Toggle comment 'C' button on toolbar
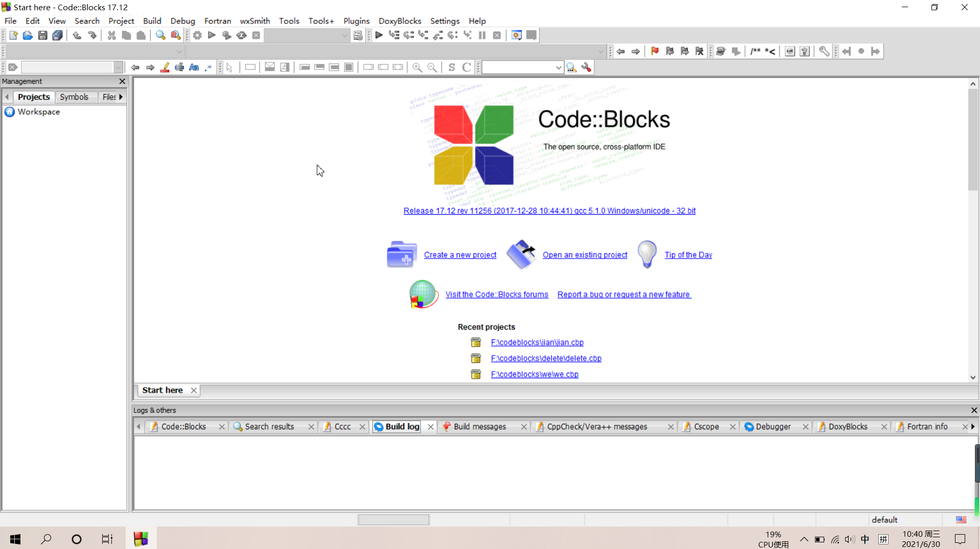Viewport: 980px width, 549px height. [x=466, y=67]
